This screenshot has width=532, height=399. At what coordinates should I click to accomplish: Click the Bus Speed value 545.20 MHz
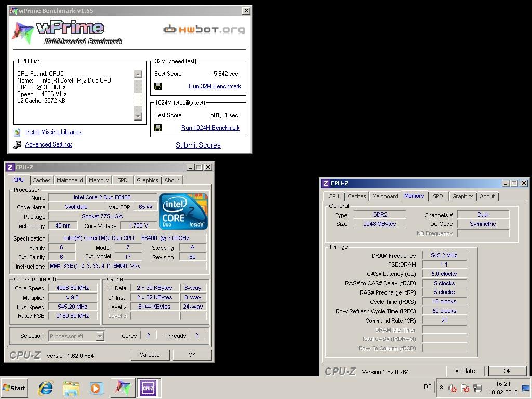tap(73, 307)
